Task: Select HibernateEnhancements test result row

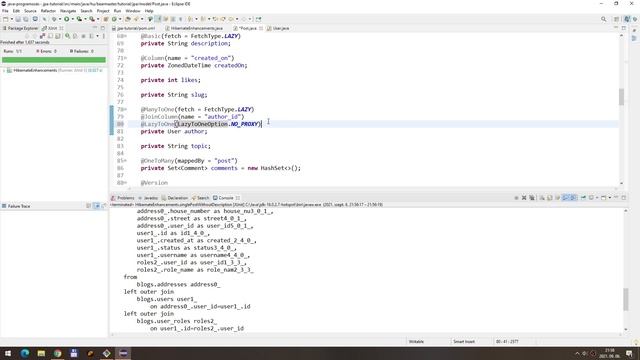Action: (53, 70)
